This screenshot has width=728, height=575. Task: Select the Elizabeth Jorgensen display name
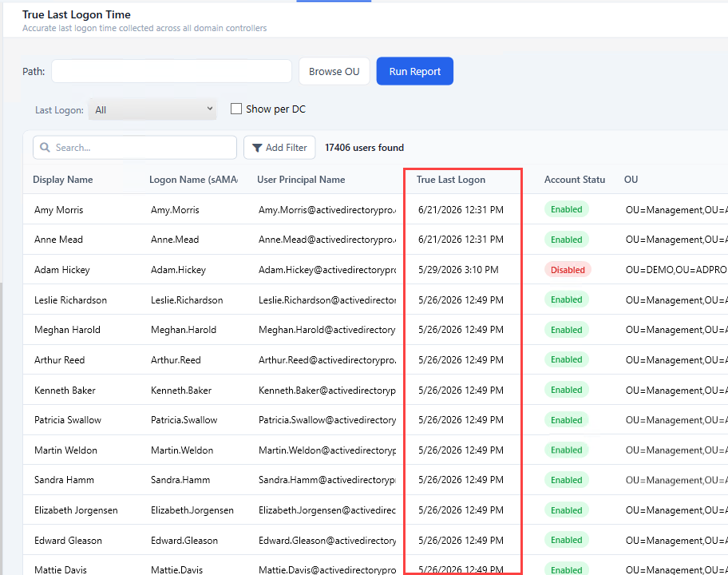click(76, 510)
